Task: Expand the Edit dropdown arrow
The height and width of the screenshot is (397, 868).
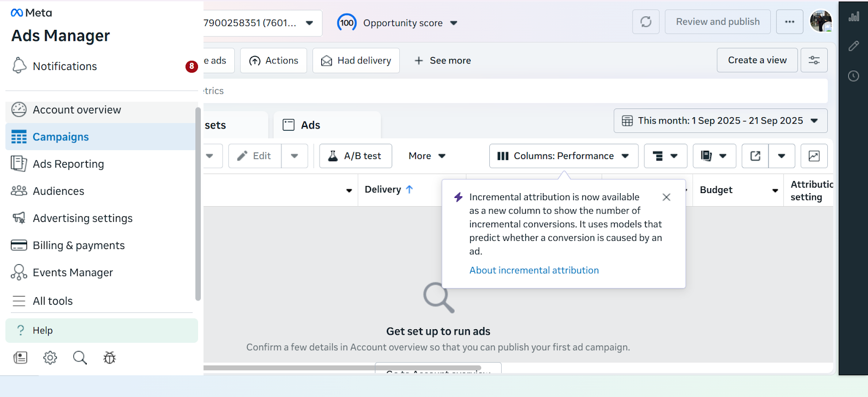Action: [295, 156]
